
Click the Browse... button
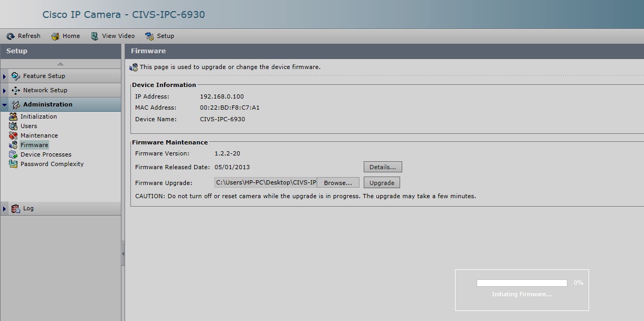click(338, 183)
